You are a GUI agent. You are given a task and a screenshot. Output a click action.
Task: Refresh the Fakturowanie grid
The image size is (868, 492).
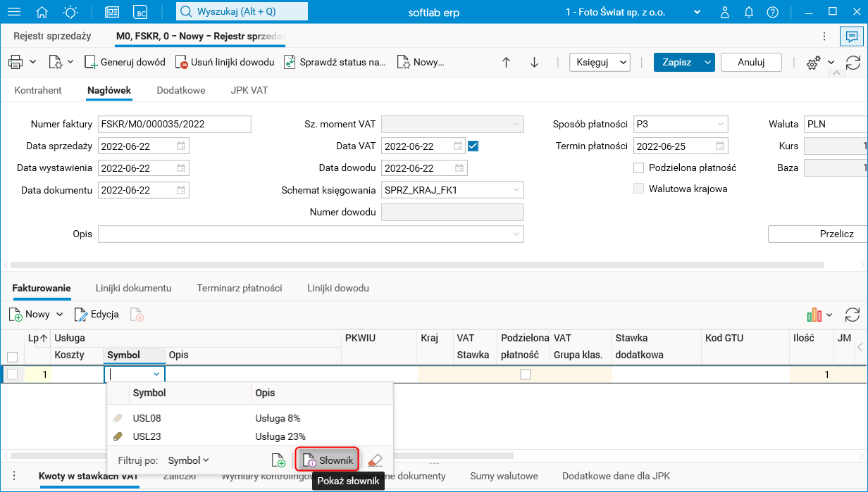pos(852,314)
